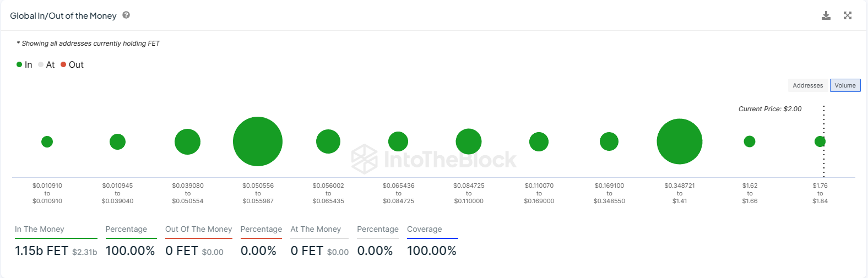Click the largest bubble at $0.050556 range

(x=258, y=141)
